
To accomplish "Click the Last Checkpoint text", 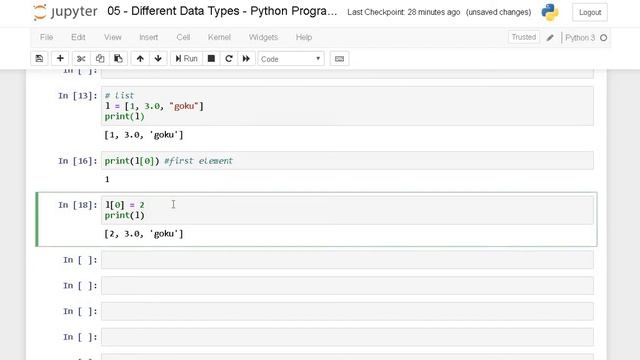I will point(403,12).
